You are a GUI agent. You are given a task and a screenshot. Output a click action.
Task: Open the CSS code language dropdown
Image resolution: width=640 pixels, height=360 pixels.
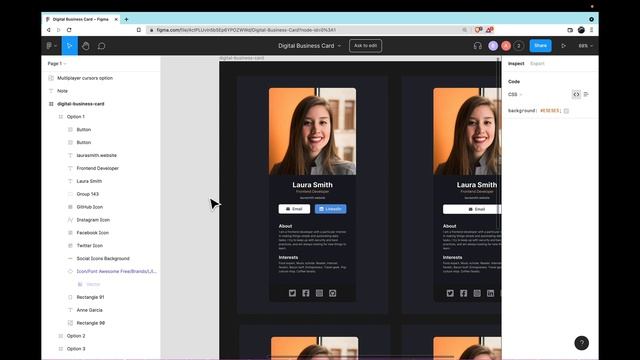click(515, 94)
